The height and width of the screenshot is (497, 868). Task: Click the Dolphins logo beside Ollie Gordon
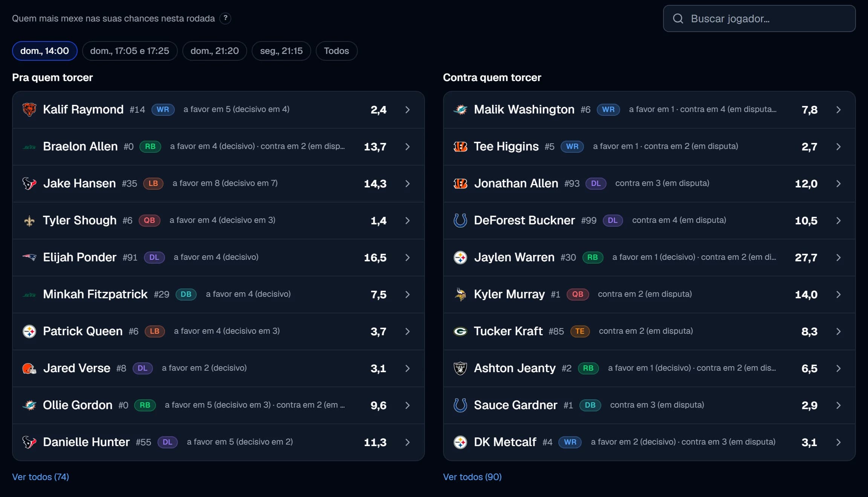[29, 405]
